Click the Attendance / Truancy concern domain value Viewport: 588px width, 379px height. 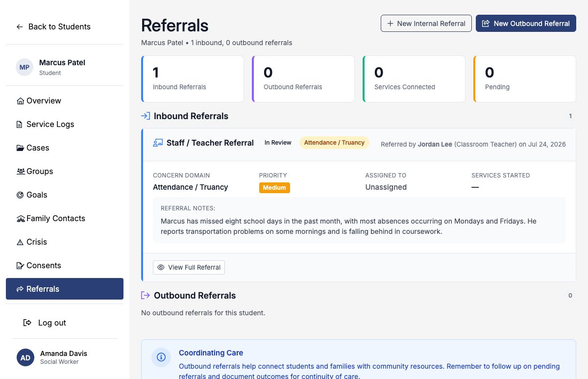(x=191, y=187)
